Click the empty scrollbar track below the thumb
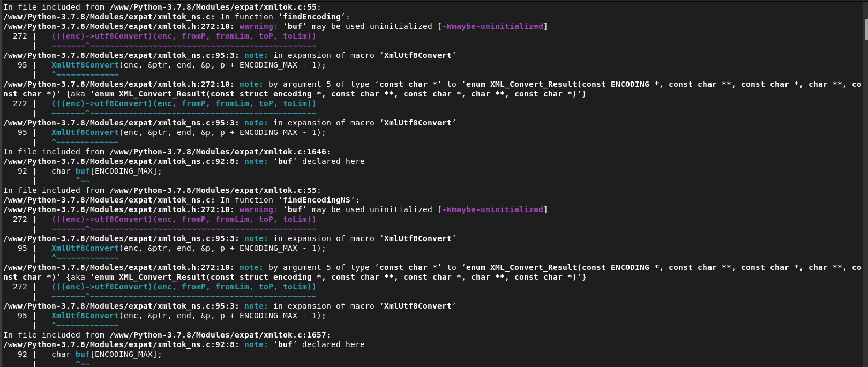 (866, 204)
